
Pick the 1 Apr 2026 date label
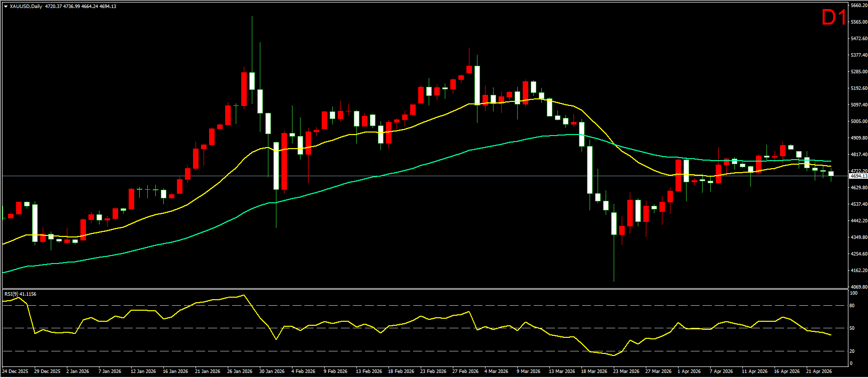[x=689, y=371]
